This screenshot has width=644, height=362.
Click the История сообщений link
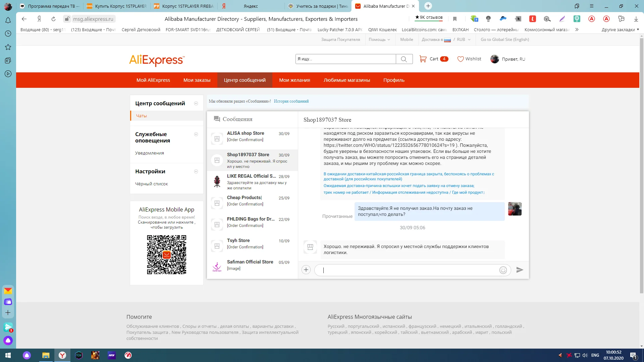point(291,101)
